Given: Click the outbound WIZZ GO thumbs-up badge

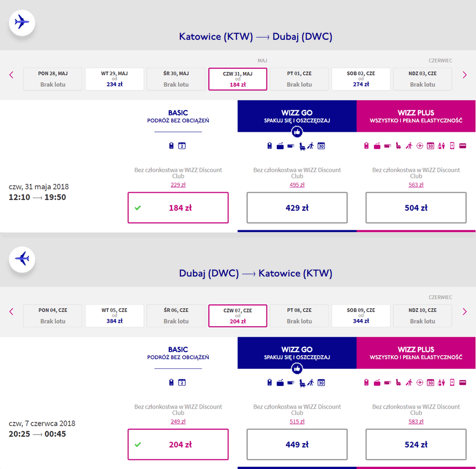Looking at the screenshot, I should pos(297,132).
